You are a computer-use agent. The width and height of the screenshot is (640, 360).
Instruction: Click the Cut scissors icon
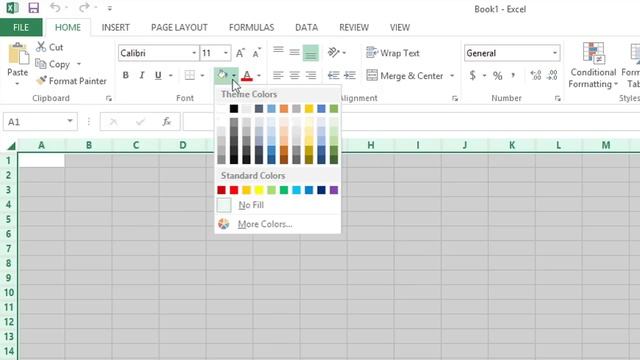point(41,47)
